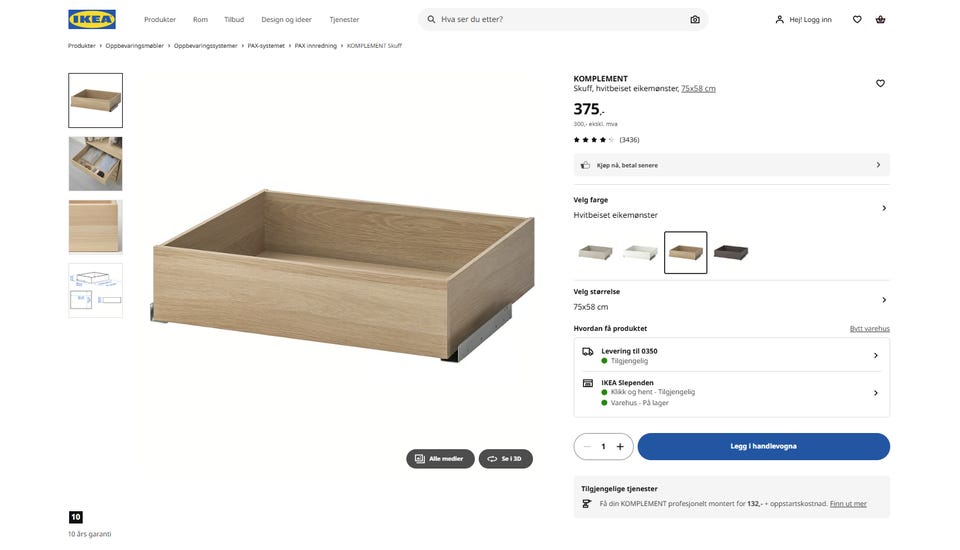Select the white color variant

tap(640, 253)
